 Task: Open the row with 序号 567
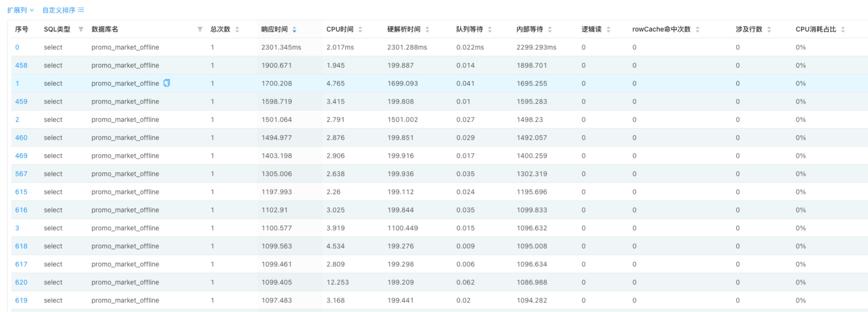tap(21, 174)
